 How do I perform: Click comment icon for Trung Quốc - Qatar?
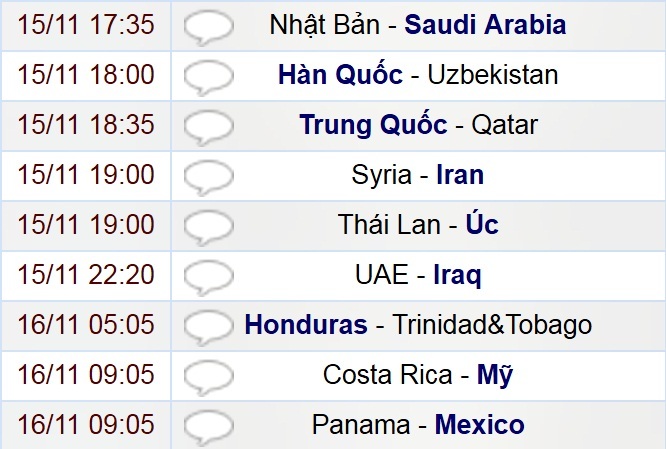[210, 126]
